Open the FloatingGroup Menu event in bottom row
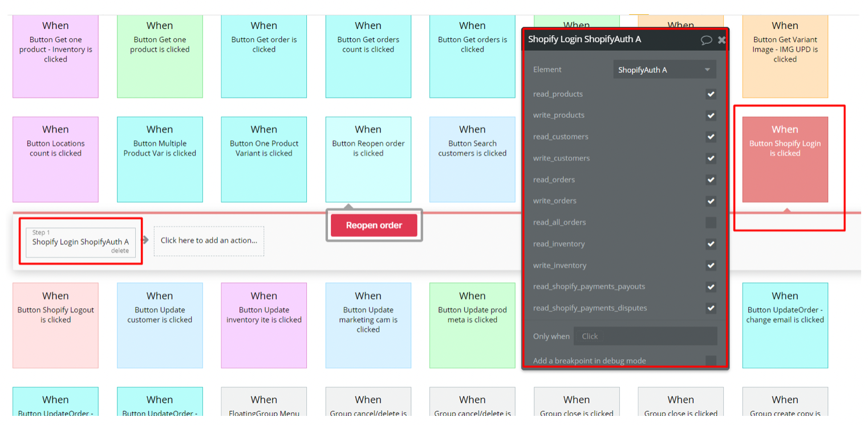868x425 pixels. pyautogui.click(x=264, y=403)
